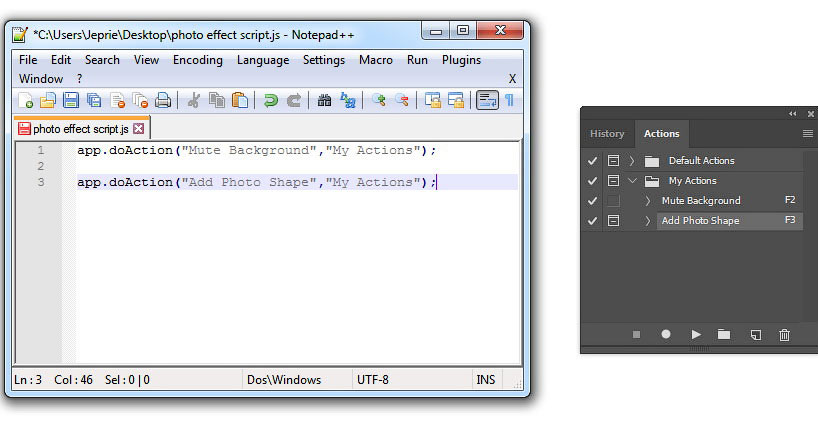Open the Encoding menu
Image resolution: width=818 pixels, height=430 pixels.
coord(198,60)
